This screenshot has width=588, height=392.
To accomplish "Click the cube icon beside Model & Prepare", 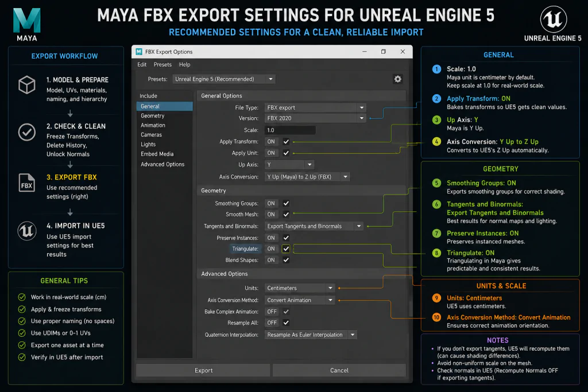I will pos(27,85).
